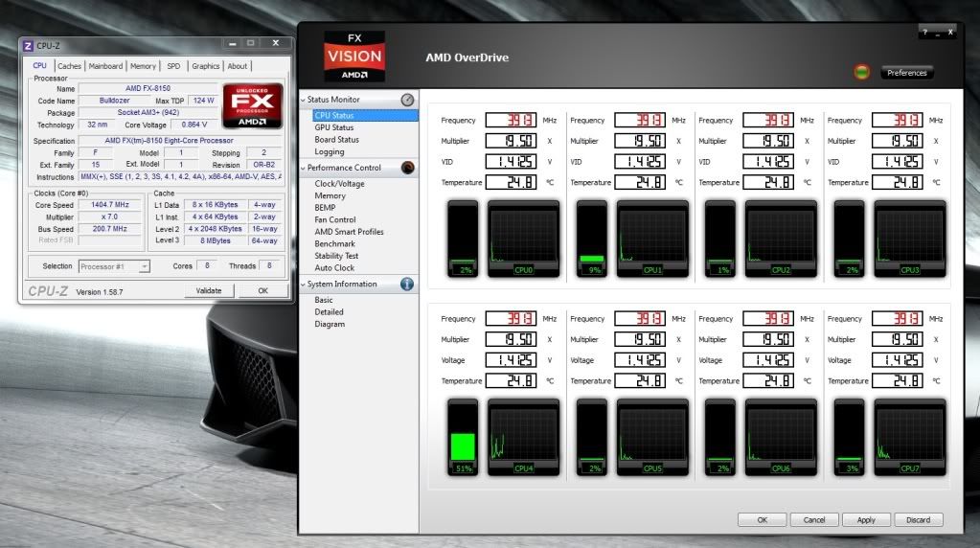
Task: Open the BEMP page
Action: pos(325,208)
